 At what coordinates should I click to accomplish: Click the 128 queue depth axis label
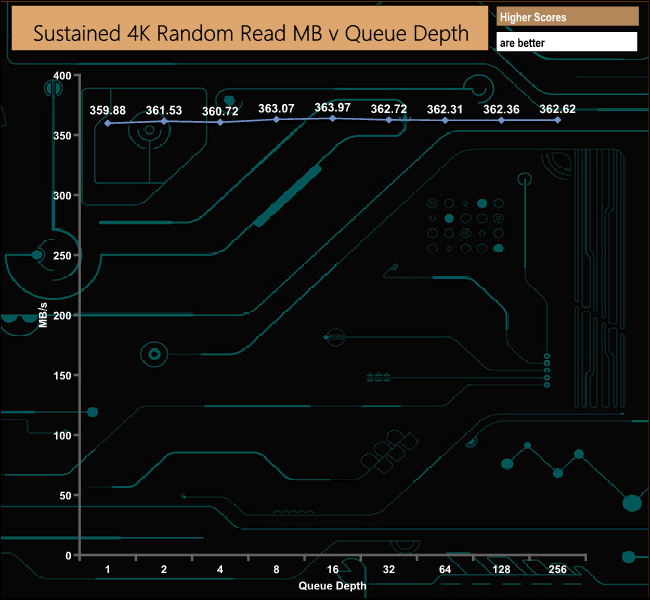coord(501,569)
